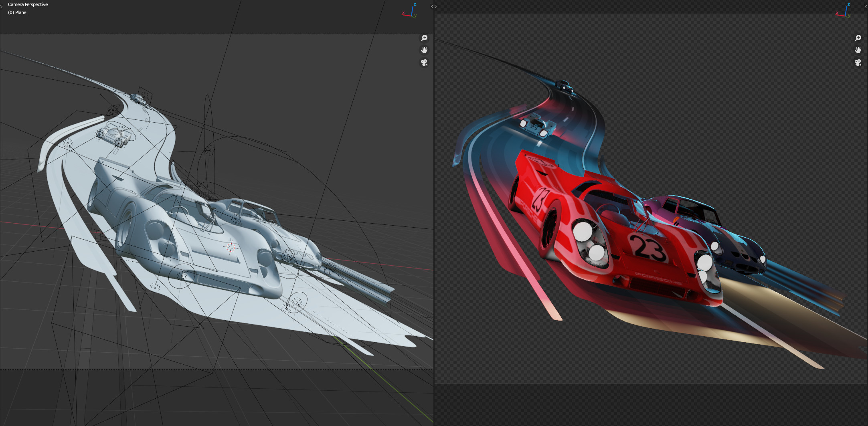The image size is (868, 426).
Task: Click the XYZ axis gizmo in left viewport
Action: point(410,11)
